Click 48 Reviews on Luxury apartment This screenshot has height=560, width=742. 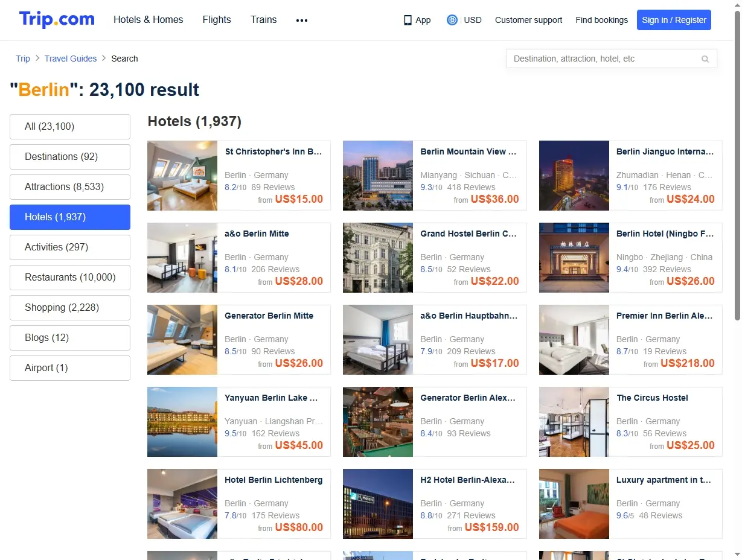660,515
